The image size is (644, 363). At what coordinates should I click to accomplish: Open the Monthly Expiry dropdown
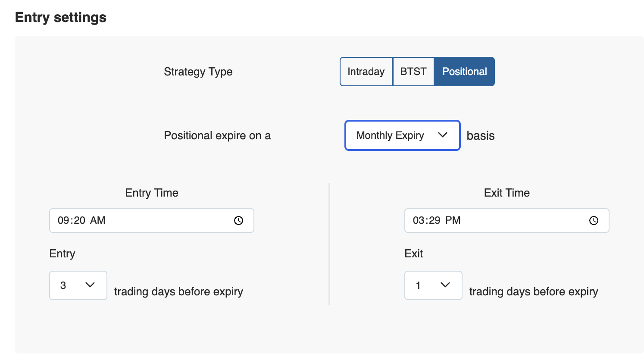[x=403, y=135]
